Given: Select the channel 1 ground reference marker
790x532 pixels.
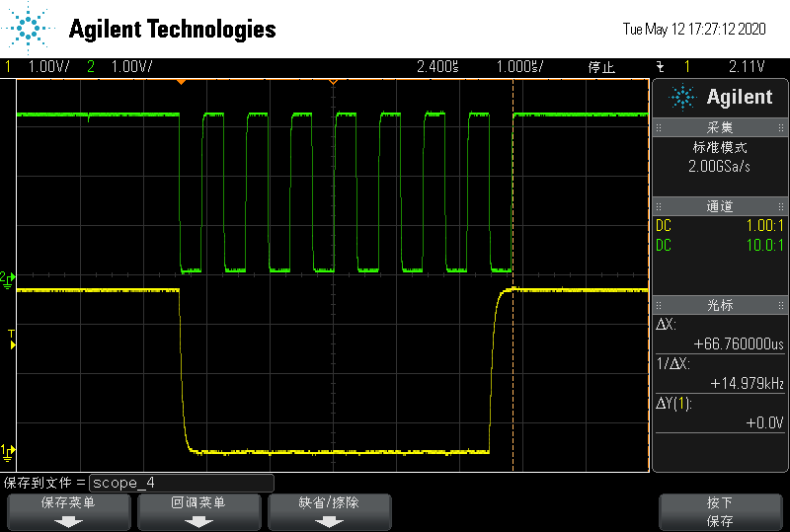Looking at the screenshot, I should click(x=8, y=452).
